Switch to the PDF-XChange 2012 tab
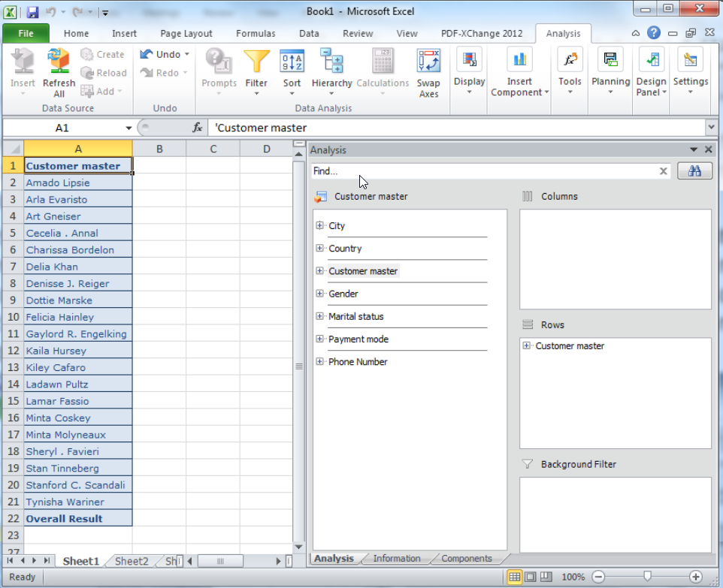The width and height of the screenshot is (723, 588). click(482, 33)
